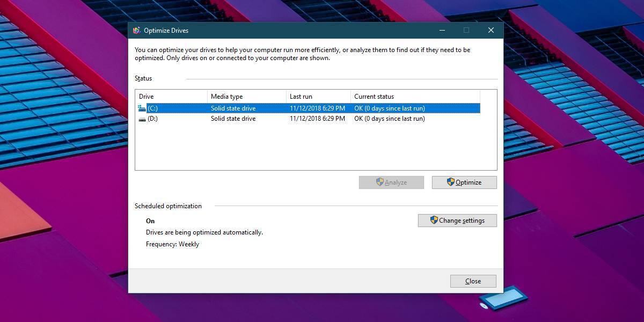Click the D: drive 'Solid state drive' cell
The width and height of the screenshot is (644, 322).
pos(233,119)
